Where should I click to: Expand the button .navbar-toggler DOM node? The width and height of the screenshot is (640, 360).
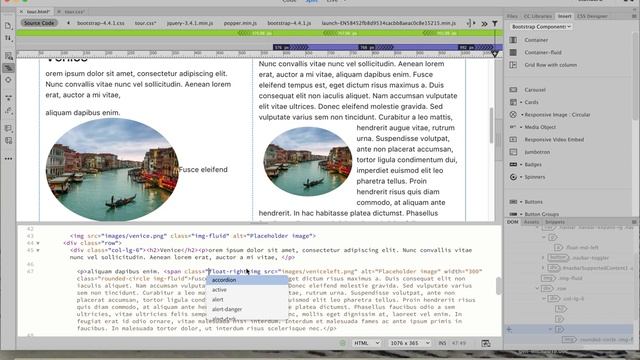[543, 258]
